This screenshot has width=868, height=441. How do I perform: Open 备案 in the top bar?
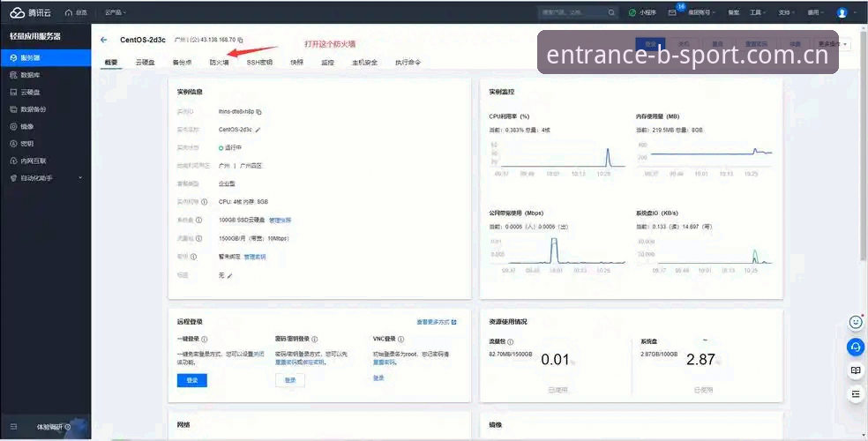(734, 12)
